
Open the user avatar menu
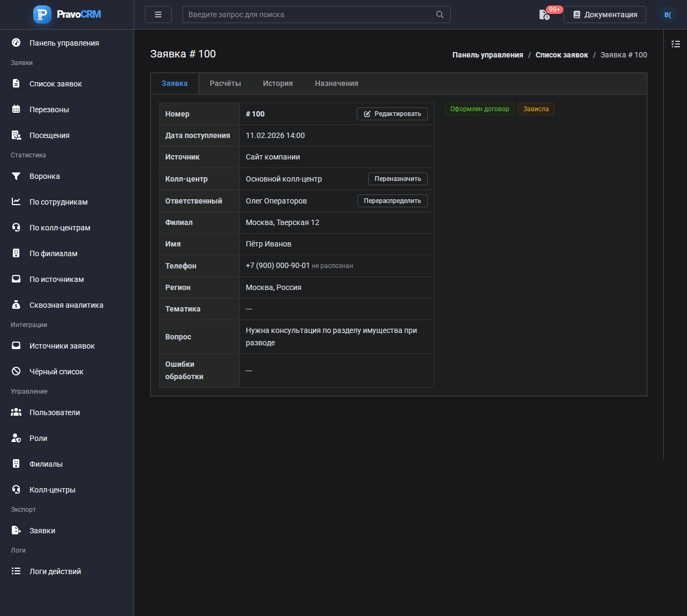[668, 15]
